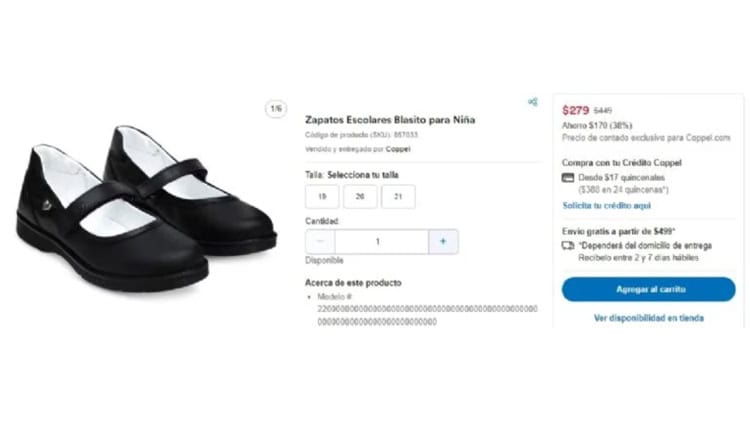Click the delivery truck icon
Image resolution: width=750 pixels, height=421 pixels.
(x=568, y=245)
